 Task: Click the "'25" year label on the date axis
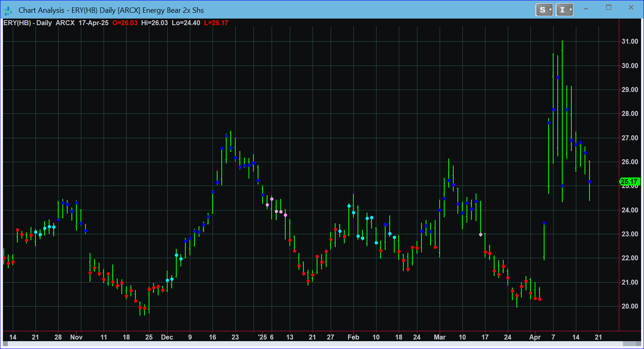coord(263,337)
